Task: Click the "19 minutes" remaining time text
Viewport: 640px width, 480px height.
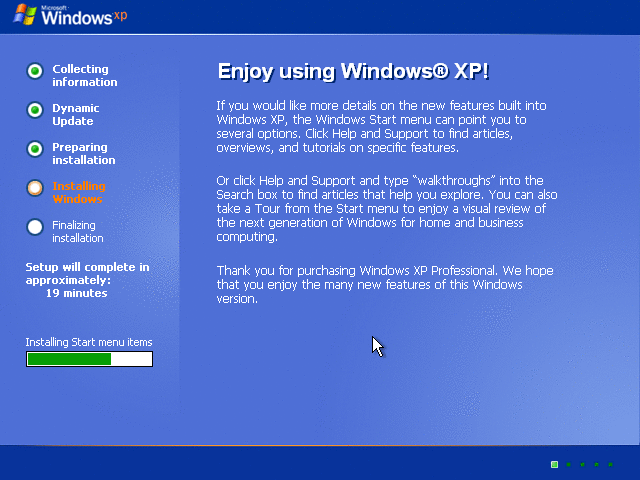Action: click(77, 293)
